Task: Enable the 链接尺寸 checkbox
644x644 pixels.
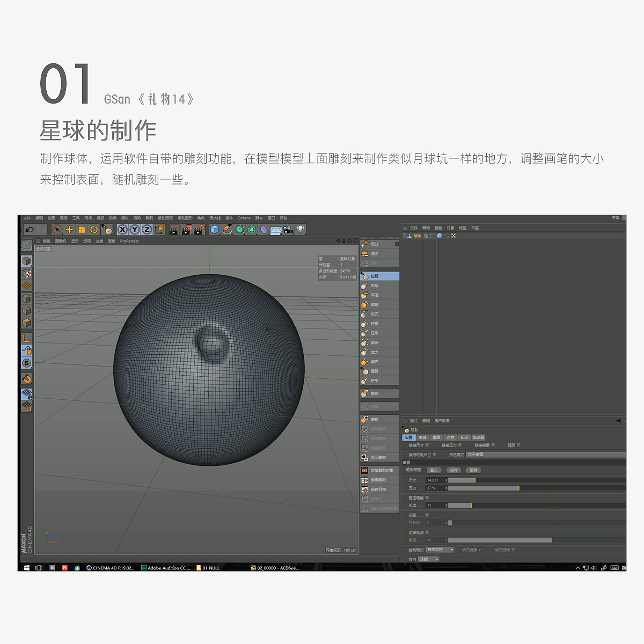Action: (x=427, y=445)
